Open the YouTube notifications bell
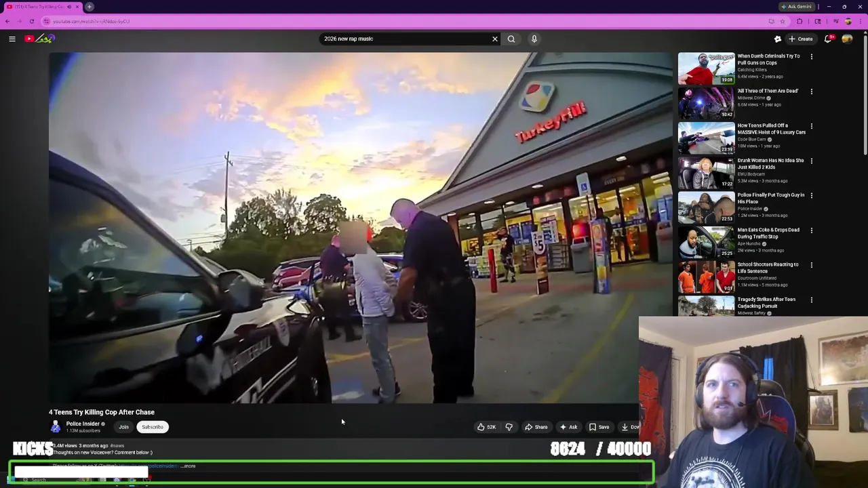Viewport: 868px width, 488px height. [x=828, y=39]
